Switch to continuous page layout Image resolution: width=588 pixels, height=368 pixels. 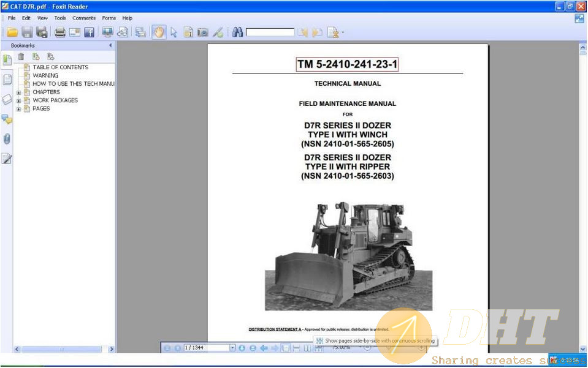coord(297,348)
